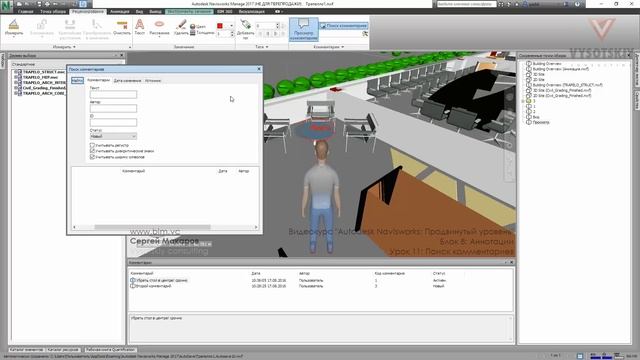Viewport: 640px width, 360px height.
Task: Open the Home (Главная) ribbon tab
Action: click(25, 11)
